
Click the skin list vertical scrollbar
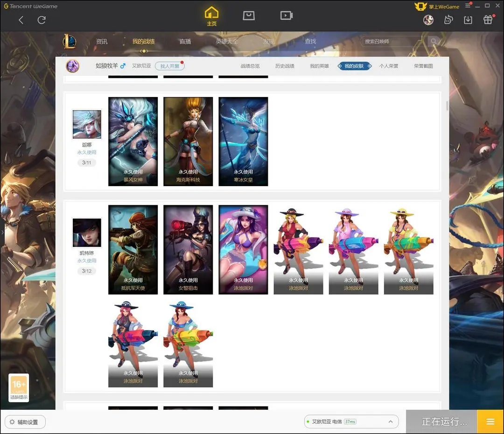447,106
